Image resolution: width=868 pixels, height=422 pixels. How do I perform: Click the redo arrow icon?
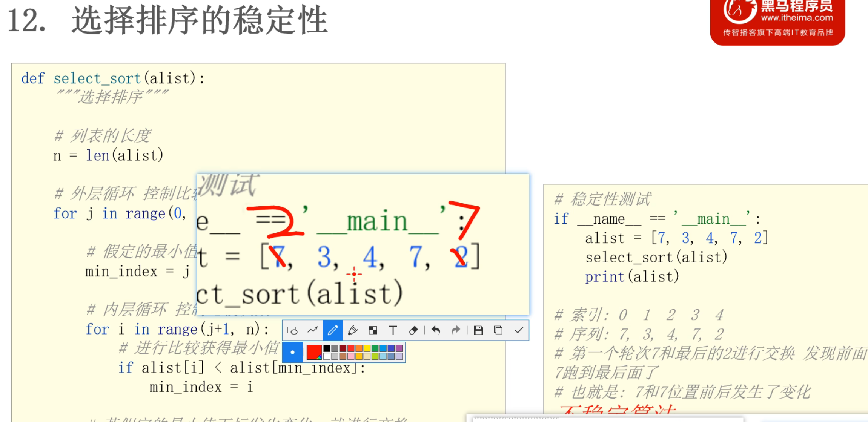pos(456,331)
